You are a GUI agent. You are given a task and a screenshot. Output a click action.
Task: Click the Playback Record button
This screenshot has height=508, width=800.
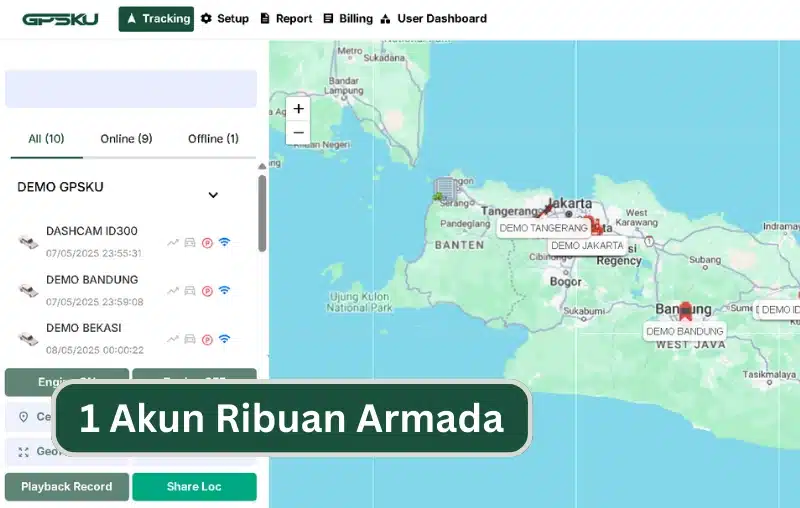click(67, 487)
